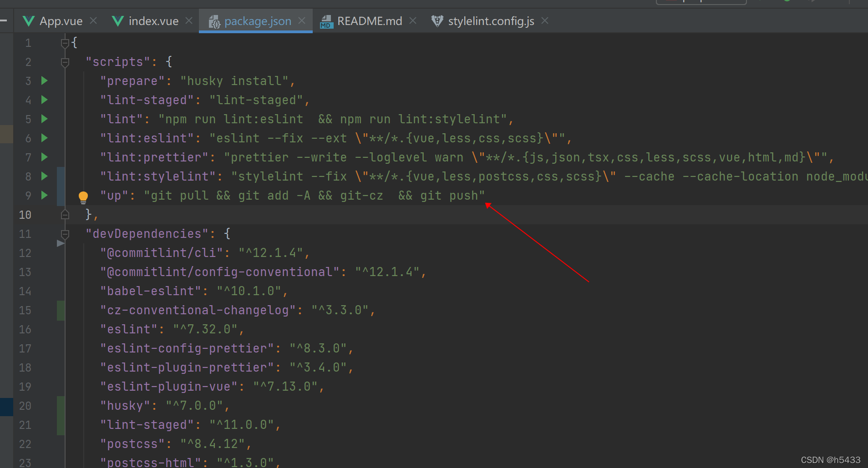Viewport: 868px width, 468px height.
Task: Click the "scripts" key text
Action: (118, 62)
